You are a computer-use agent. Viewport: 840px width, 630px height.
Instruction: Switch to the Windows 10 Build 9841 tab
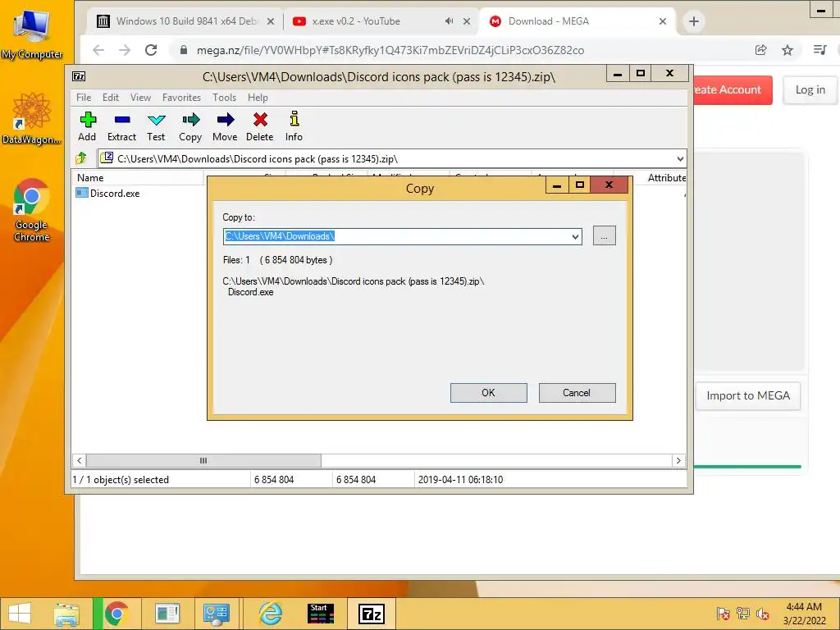click(x=186, y=21)
